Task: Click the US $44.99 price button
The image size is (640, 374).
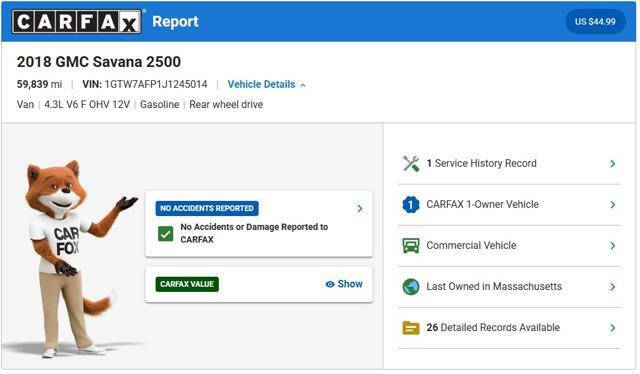Action: pos(595,22)
